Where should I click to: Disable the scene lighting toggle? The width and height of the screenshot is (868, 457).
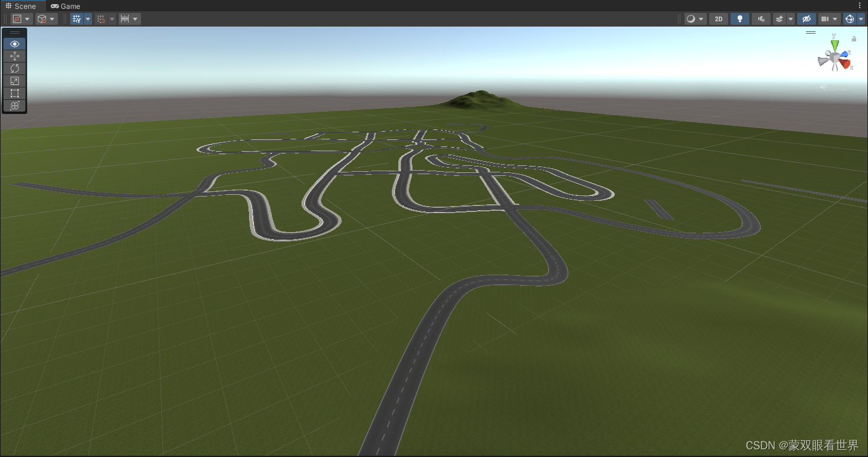click(739, 18)
